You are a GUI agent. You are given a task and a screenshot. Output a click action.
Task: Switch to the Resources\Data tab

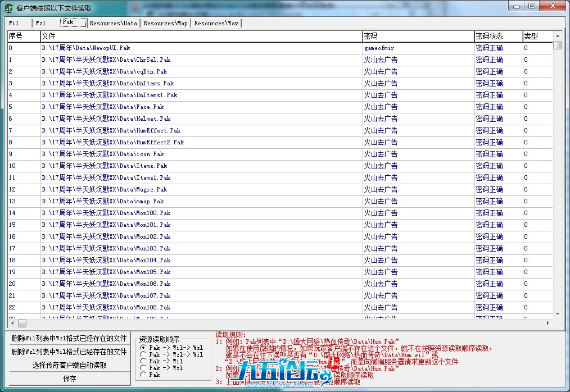pyautogui.click(x=113, y=23)
